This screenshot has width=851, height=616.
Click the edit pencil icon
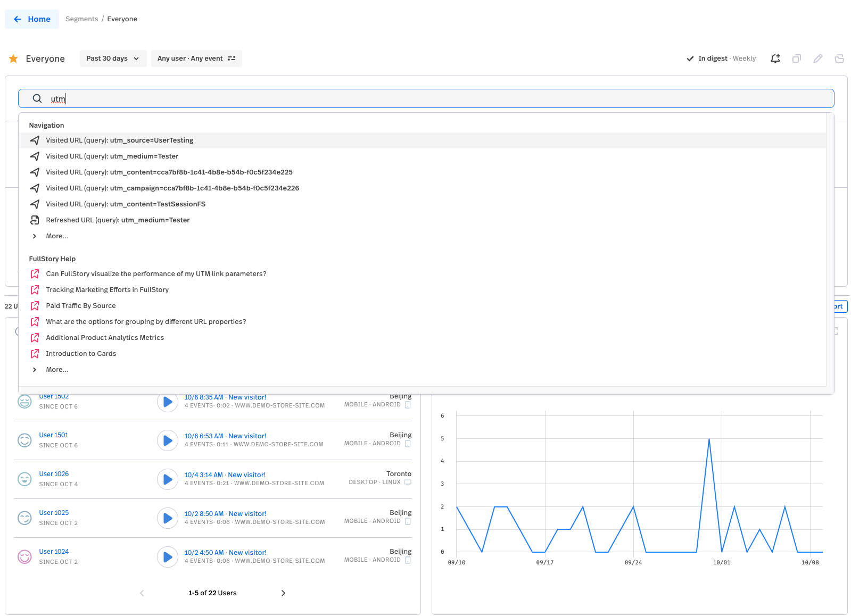pyautogui.click(x=818, y=59)
